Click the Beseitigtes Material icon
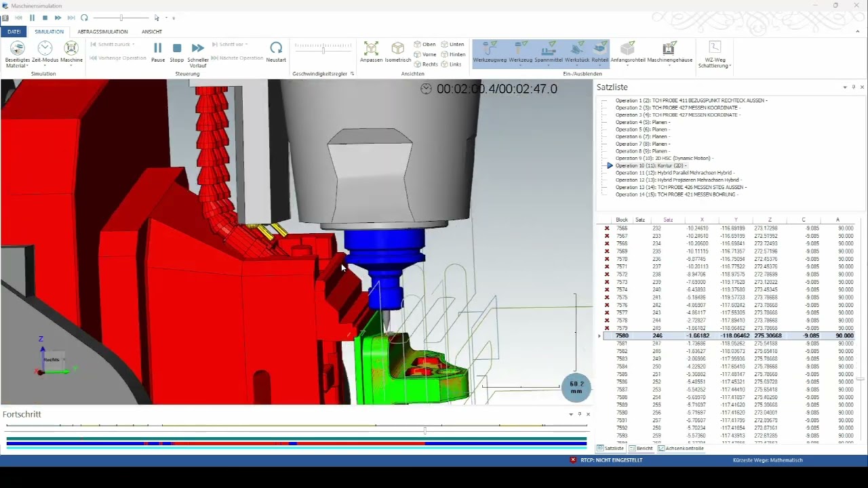This screenshot has height=488, width=868. (x=18, y=48)
